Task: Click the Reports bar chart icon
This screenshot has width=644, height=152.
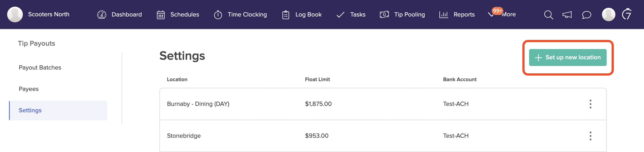Action: 443,15
